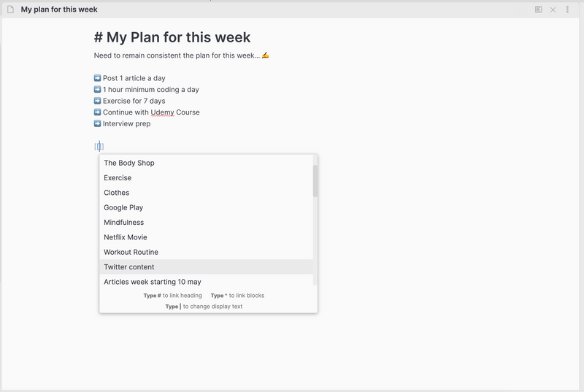Click the '# My Plan for this week' heading
The width and height of the screenshot is (584, 392).
pyautogui.click(x=172, y=37)
